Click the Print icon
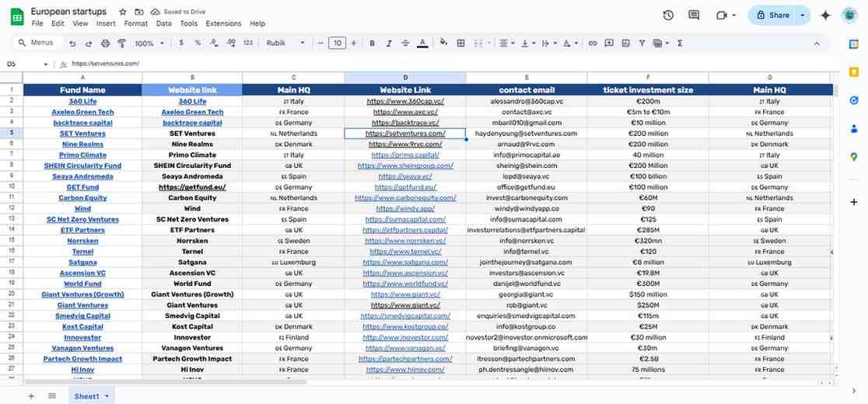Image resolution: width=868 pixels, height=404 pixels. 105,43
